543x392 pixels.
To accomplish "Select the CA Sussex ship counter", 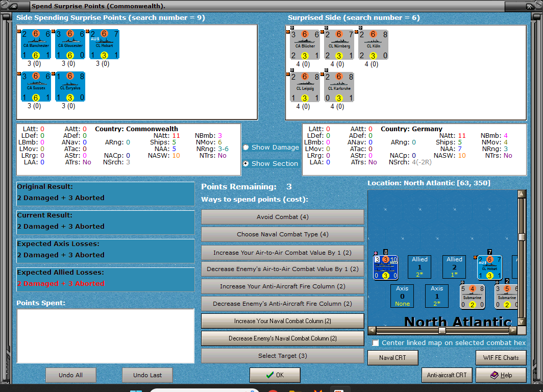I will [x=36, y=87].
